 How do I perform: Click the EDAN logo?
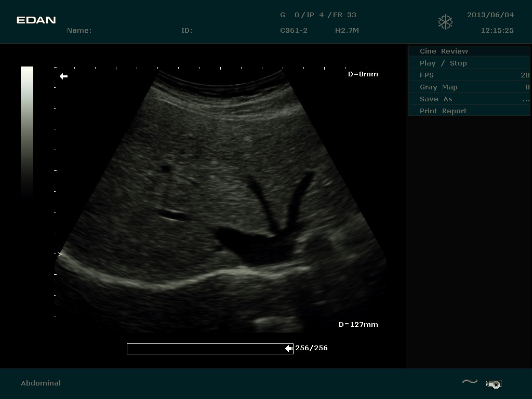[x=36, y=20]
